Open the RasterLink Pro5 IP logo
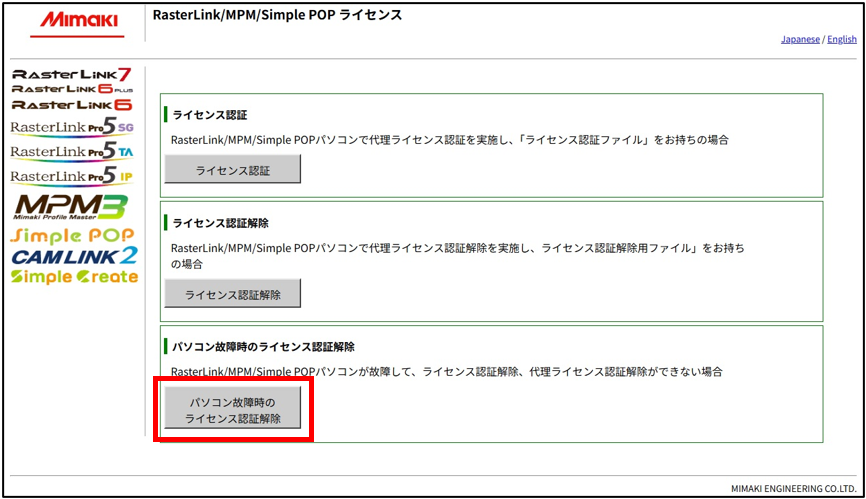The image size is (866, 499). (72, 177)
